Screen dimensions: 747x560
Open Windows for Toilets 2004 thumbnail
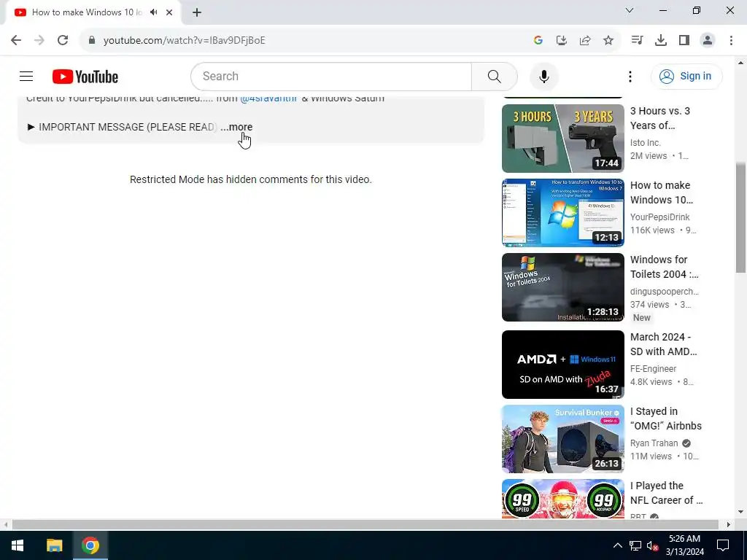coord(562,287)
